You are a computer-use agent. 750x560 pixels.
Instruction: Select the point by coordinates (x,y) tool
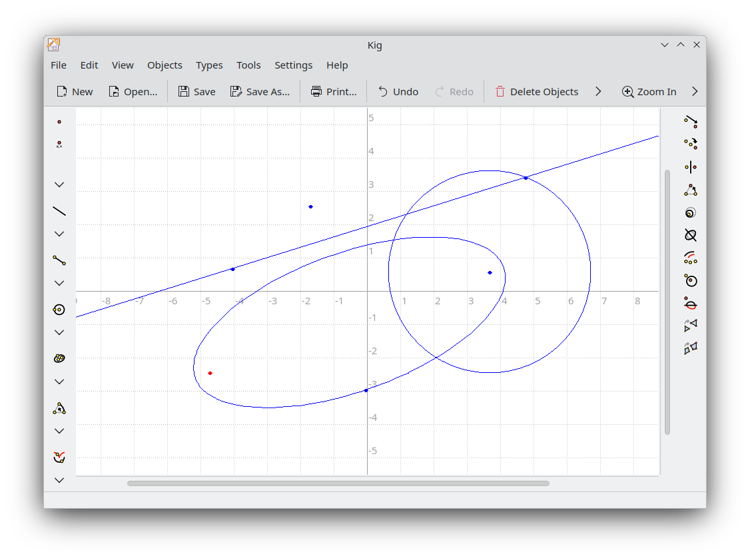59,144
